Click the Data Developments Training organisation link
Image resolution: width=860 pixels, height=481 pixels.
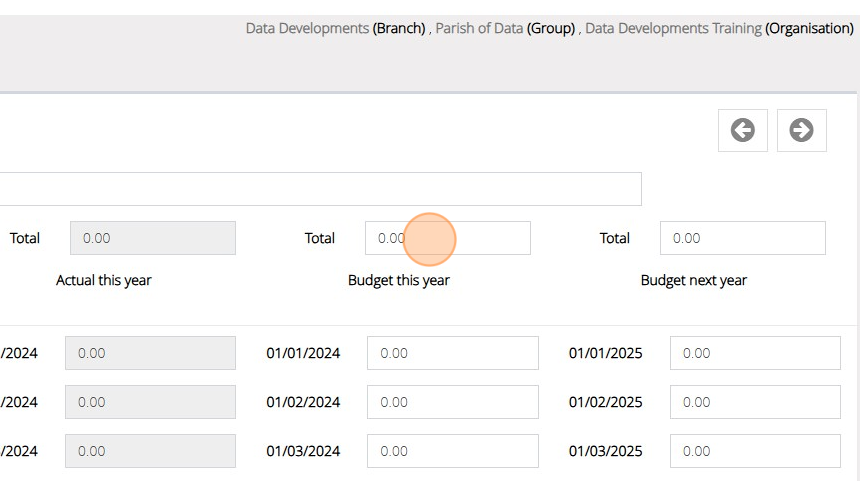point(673,28)
